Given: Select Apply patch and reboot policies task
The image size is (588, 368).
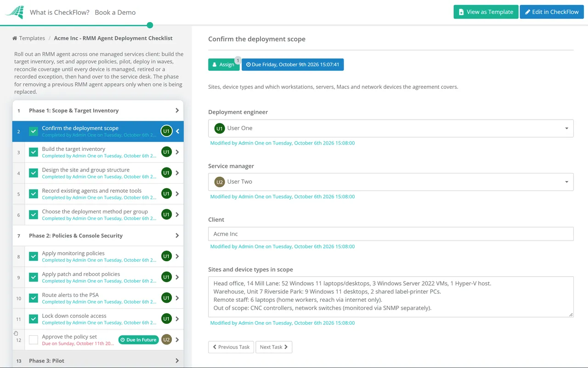Looking at the screenshot, I should (98, 277).
